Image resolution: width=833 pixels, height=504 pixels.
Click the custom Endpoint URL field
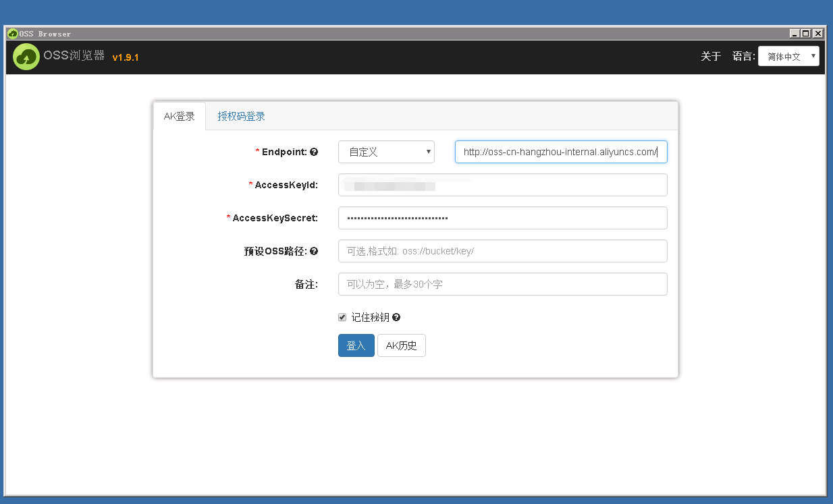pos(561,152)
